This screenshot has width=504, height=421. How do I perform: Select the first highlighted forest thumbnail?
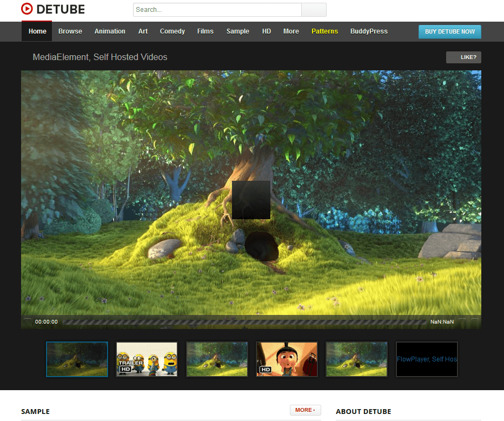77,359
